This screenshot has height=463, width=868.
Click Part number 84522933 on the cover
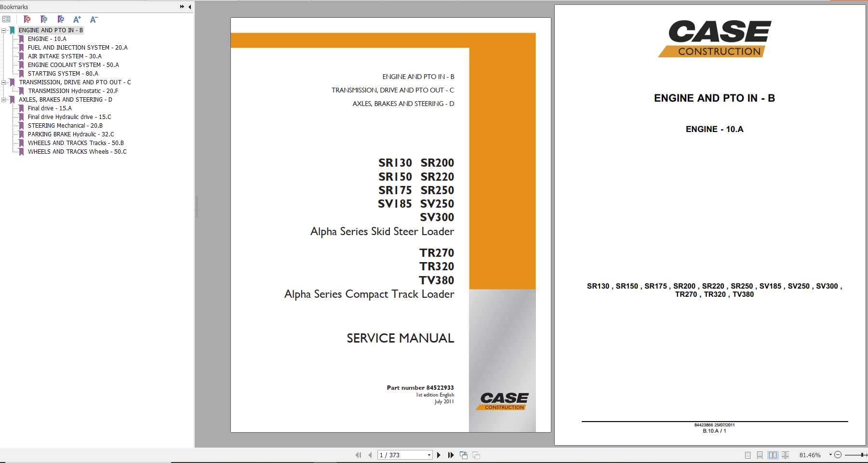coord(420,387)
